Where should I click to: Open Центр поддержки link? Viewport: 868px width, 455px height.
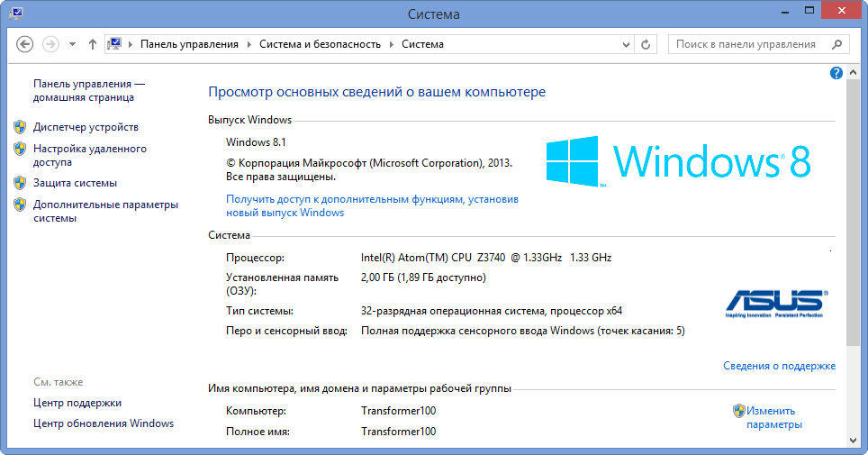(77, 403)
